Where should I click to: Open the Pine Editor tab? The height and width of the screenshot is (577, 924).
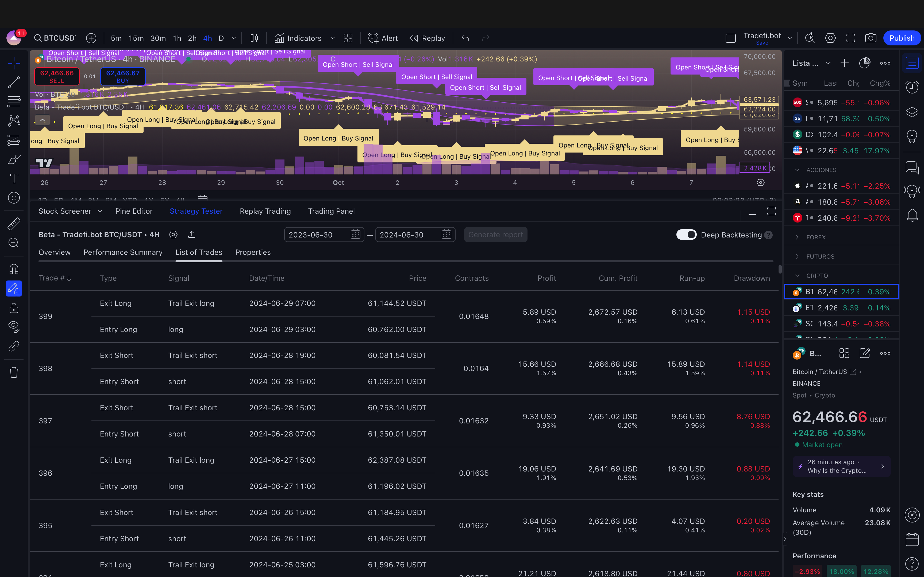[134, 211]
